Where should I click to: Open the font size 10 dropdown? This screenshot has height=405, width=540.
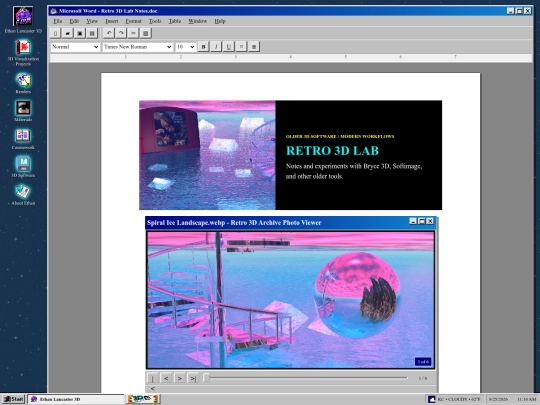click(x=185, y=47)
